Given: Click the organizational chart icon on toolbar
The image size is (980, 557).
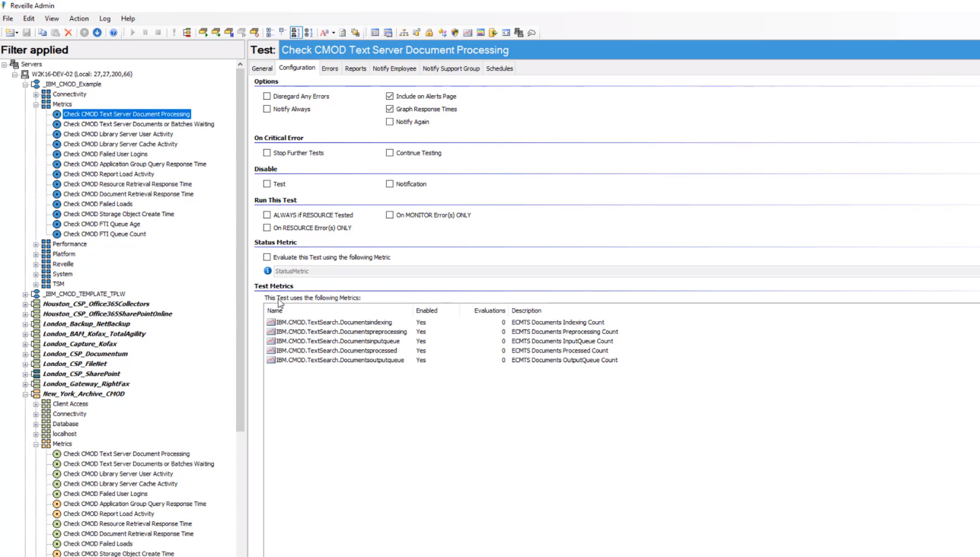Looking at the screenshot, I should (404, 33).
